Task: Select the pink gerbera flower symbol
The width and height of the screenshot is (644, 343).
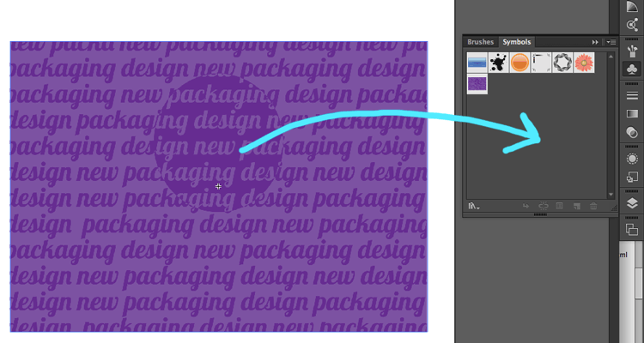Action: [584, 63]
